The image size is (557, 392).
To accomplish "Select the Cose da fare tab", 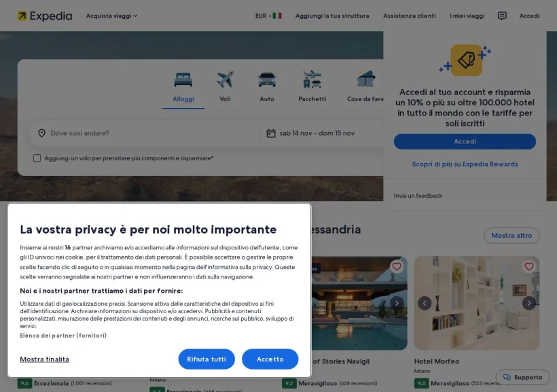I will tap(365, 88).
